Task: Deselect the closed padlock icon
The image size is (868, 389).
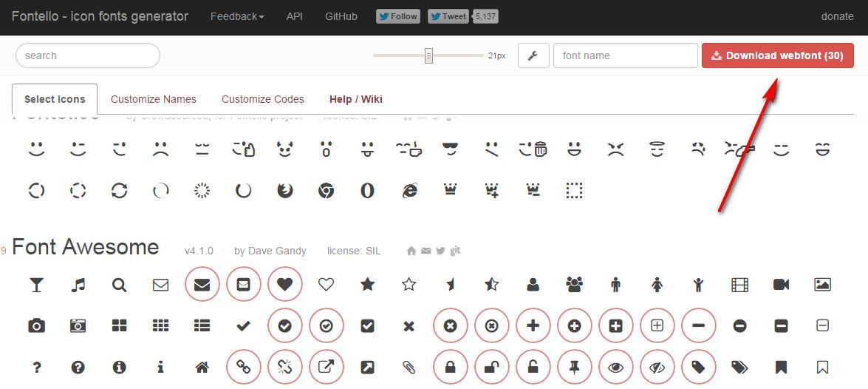Action: (x=450, y=368)
